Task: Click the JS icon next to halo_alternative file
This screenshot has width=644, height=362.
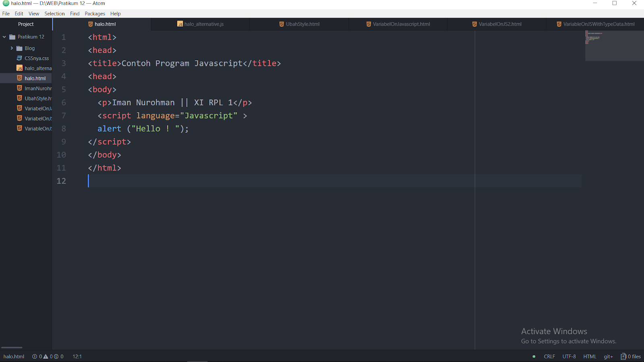Action: [19, 68]
